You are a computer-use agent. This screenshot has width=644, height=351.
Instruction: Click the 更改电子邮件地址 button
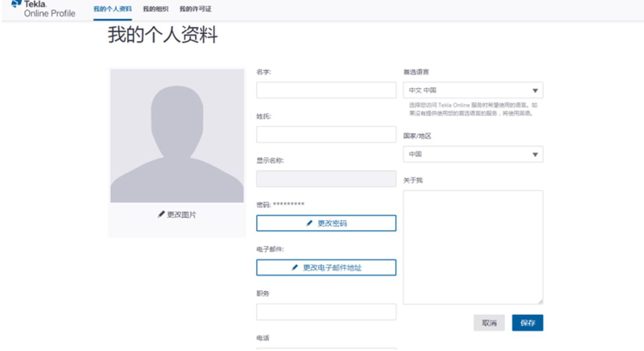(326, 268)
